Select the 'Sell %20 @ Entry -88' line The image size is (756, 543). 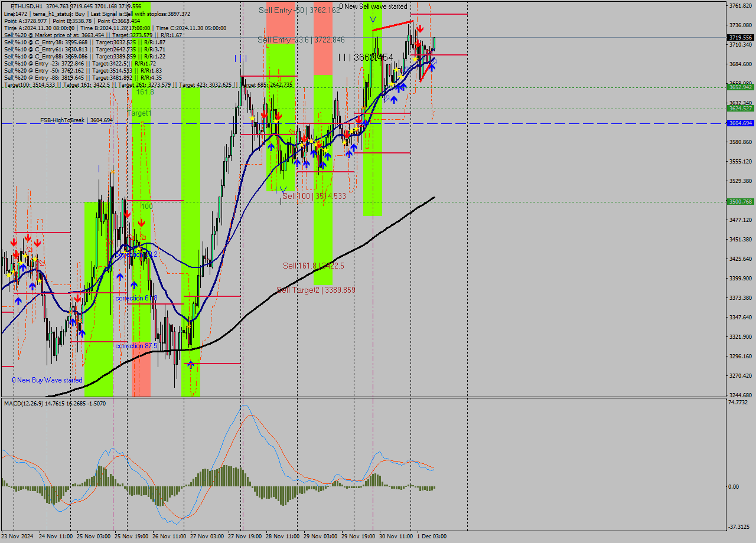83,77
